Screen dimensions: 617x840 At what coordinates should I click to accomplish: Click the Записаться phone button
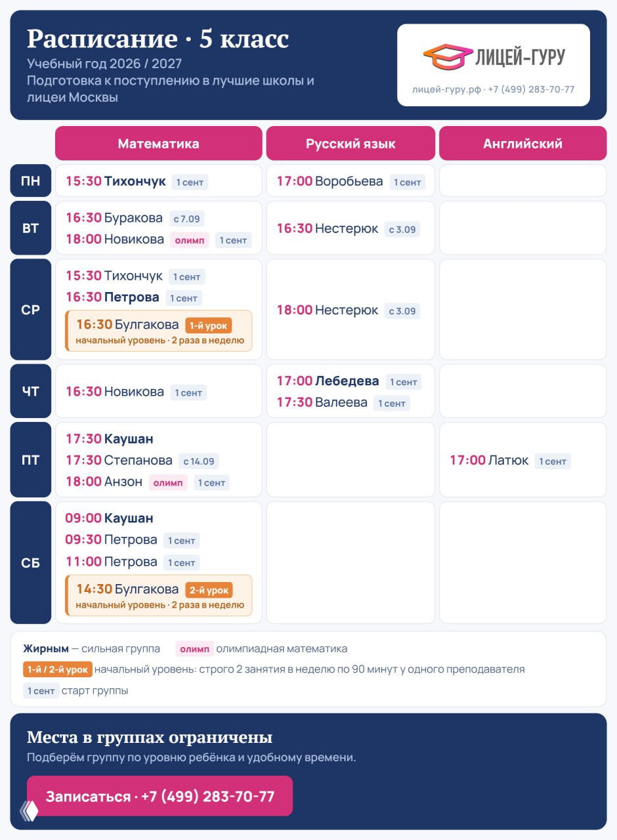[x=160, y=796]
